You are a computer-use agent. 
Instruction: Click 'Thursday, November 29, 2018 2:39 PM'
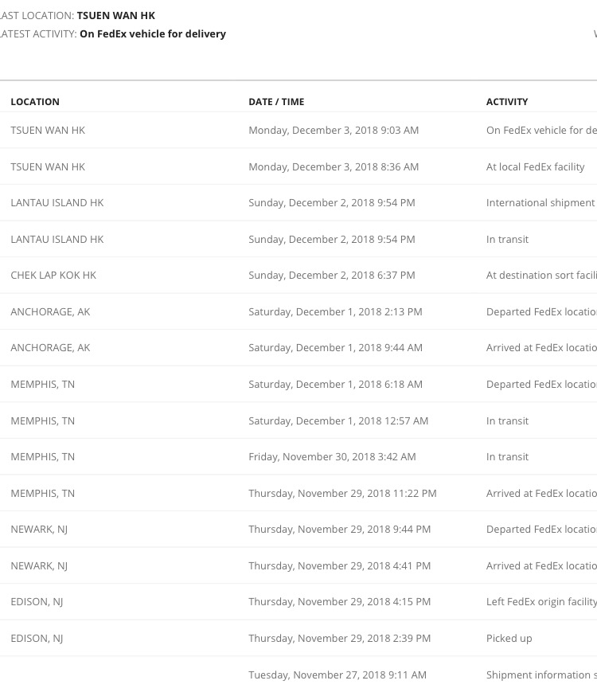(x=340, y=639)
